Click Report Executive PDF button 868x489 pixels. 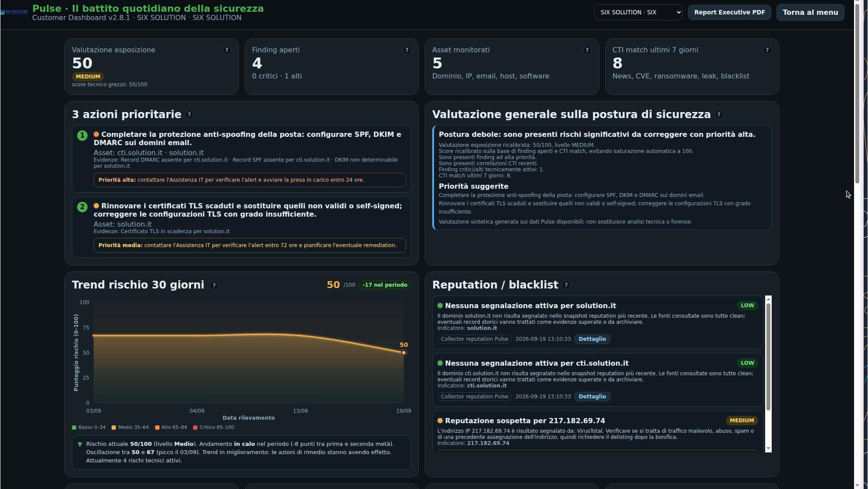tap(729, 12)
